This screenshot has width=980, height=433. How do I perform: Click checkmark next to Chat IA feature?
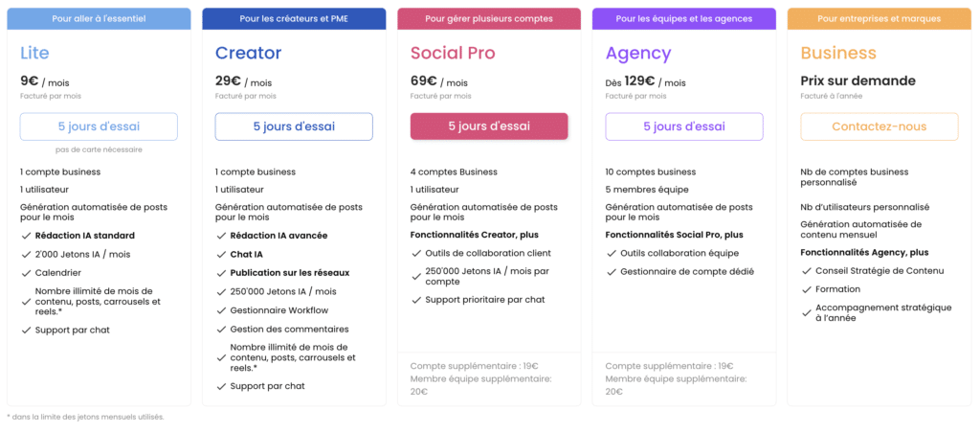coord(220,254)
